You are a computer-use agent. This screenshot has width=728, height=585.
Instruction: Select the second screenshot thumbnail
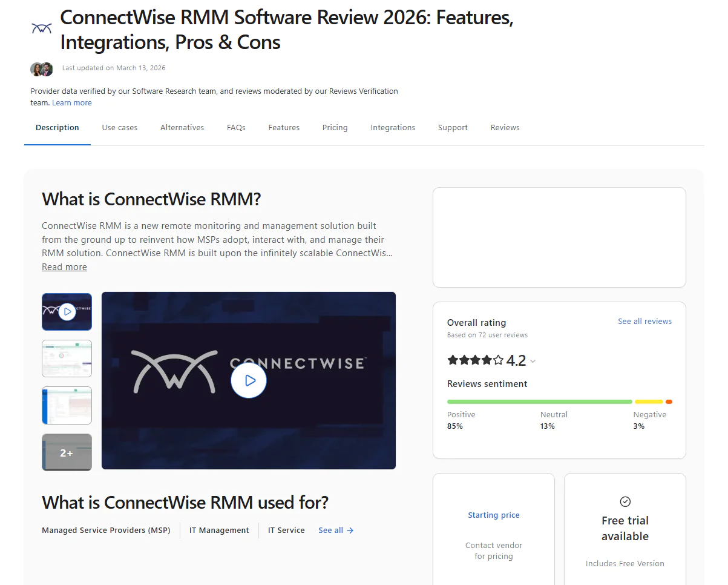(x=67, y=359)
